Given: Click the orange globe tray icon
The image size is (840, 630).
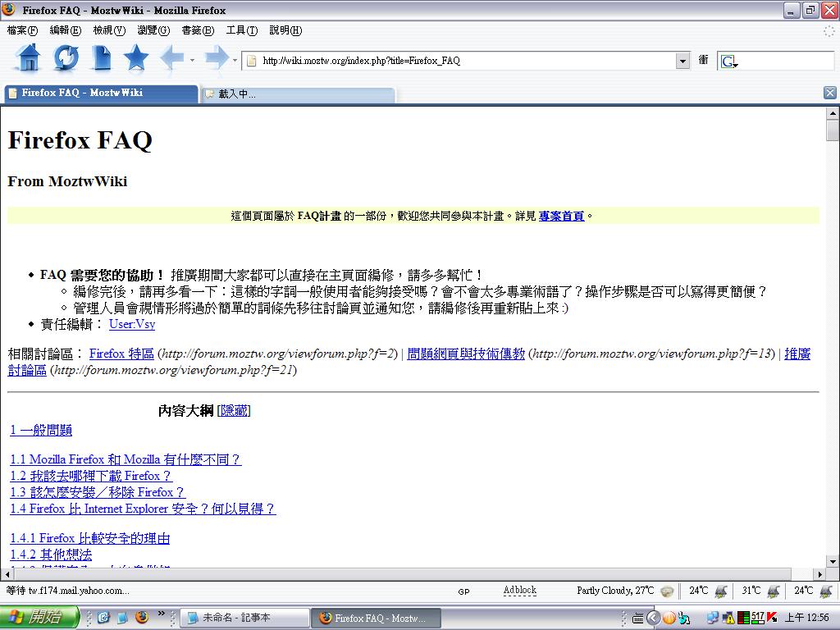Looking at the screenshot, I should 669,618.
